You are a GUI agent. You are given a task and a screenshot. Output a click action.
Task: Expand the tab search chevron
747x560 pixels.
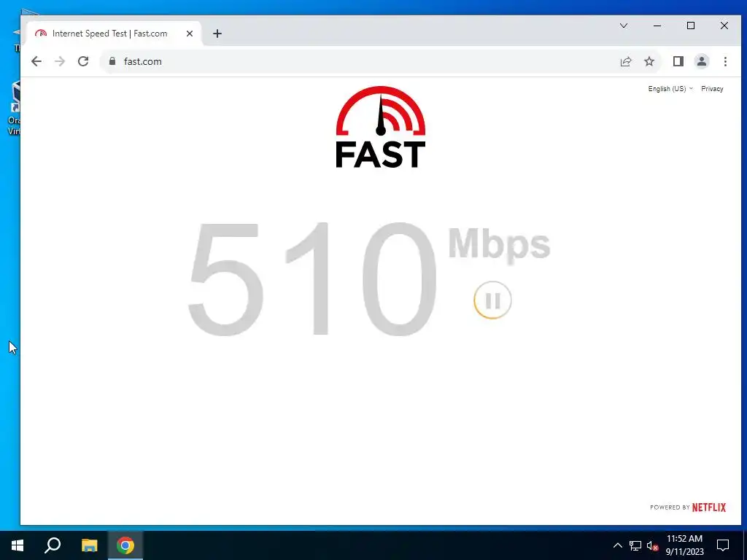(x=624, y=26)
